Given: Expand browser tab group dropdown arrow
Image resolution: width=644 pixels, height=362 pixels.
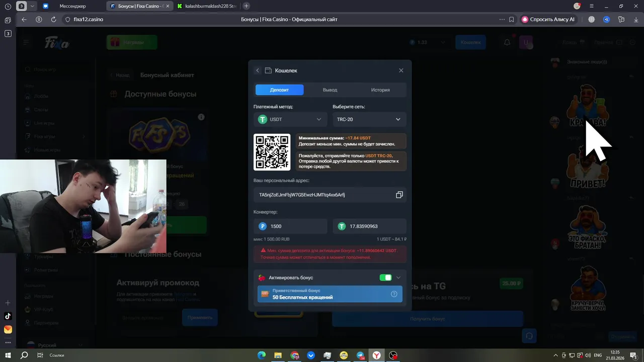Looking at the screenshot, I should [33, 6].
